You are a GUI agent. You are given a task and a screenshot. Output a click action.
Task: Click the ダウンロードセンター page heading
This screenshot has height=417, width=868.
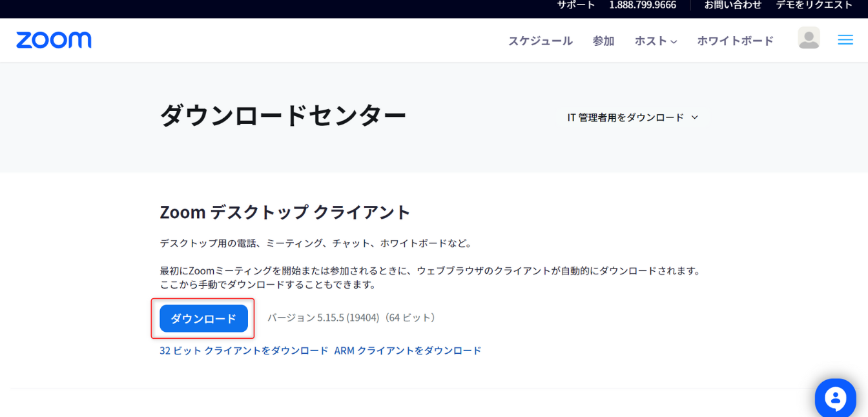pos(283,116)
